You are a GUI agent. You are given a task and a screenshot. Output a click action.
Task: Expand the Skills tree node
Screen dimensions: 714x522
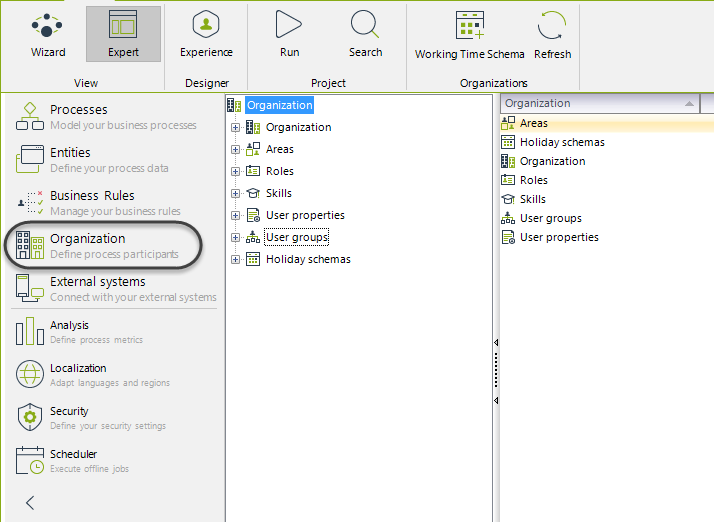235,194
